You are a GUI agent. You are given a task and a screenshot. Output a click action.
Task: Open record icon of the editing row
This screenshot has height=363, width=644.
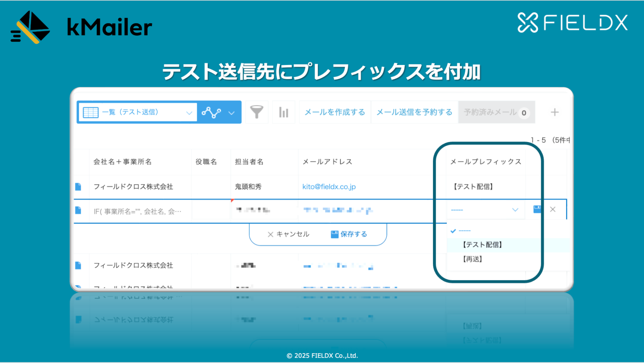(x=78, y=210)
